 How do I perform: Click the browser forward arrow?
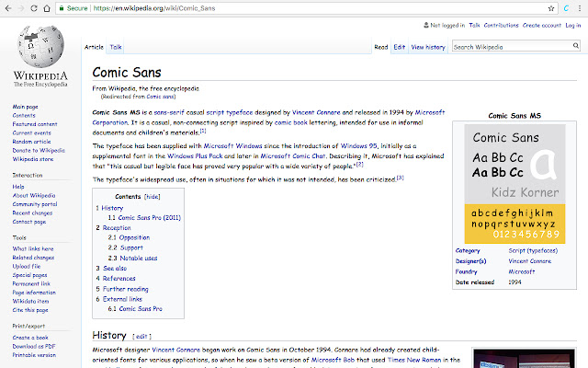click(x=21, y=8)
